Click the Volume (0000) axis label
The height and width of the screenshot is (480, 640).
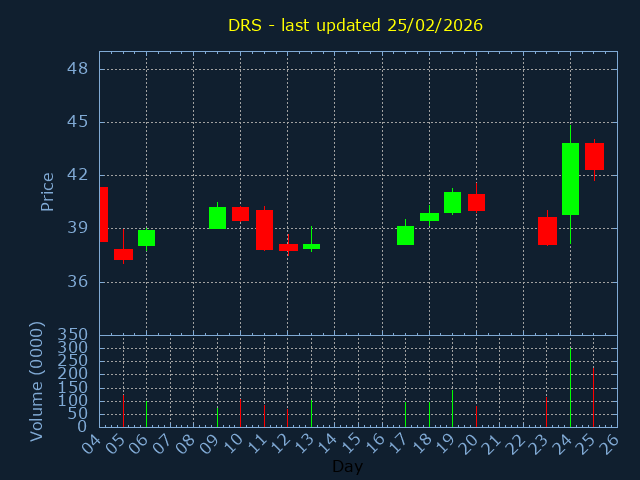click(37, 381)
